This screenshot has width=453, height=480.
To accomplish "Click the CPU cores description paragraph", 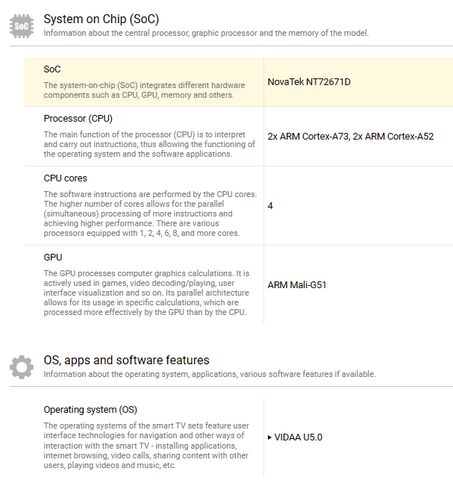I will click(x=150, y=214).
